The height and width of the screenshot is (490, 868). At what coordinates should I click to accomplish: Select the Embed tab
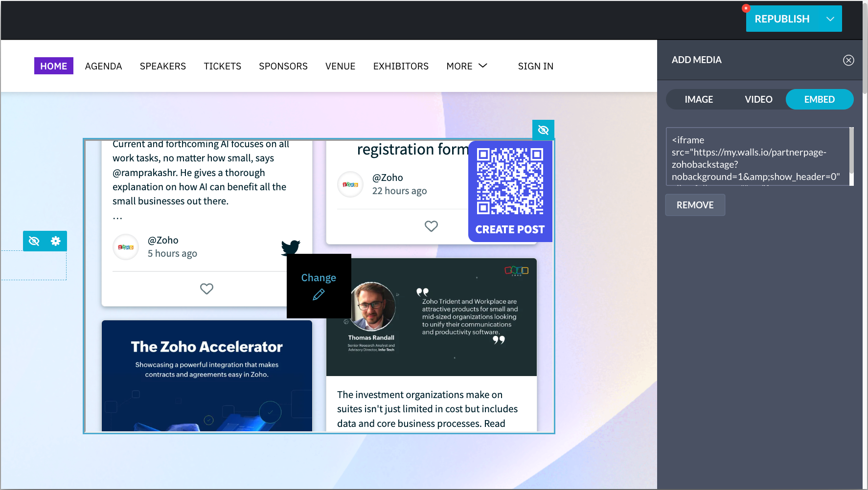(x=820, y=99)
